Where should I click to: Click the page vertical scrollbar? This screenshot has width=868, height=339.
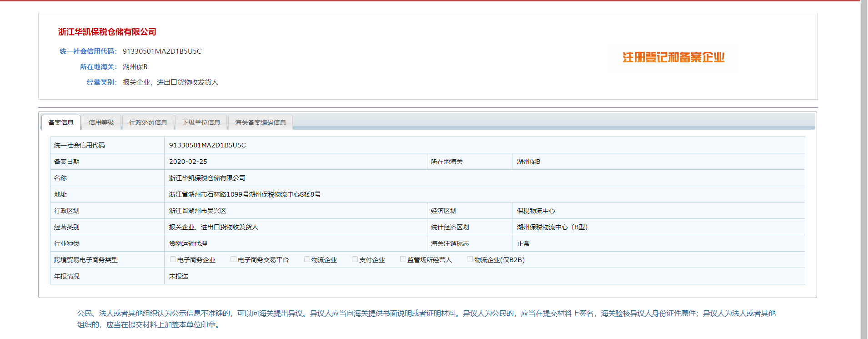864,169
